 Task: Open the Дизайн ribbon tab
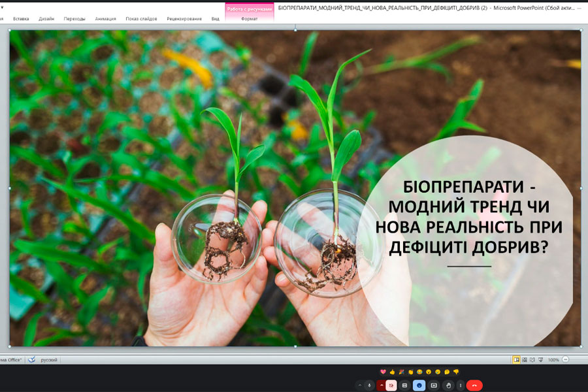tap(46, 19)
